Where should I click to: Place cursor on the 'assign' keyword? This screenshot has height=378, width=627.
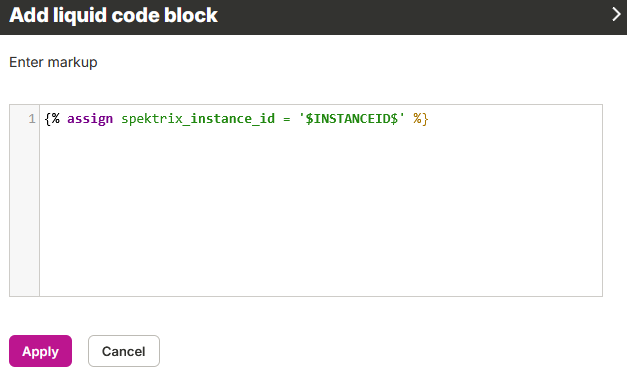pyautogui.click(x=90, y=119)
